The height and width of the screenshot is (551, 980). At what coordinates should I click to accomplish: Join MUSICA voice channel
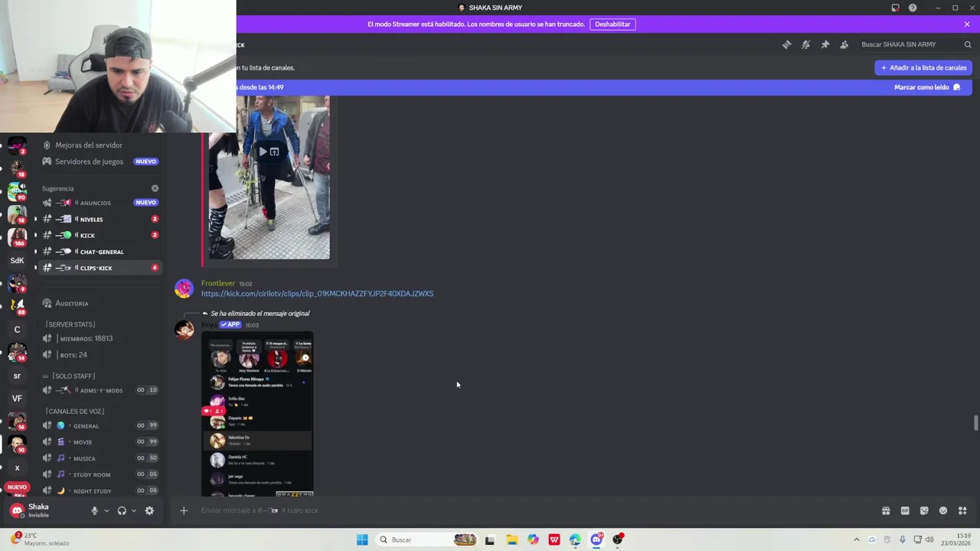[100, 458]
